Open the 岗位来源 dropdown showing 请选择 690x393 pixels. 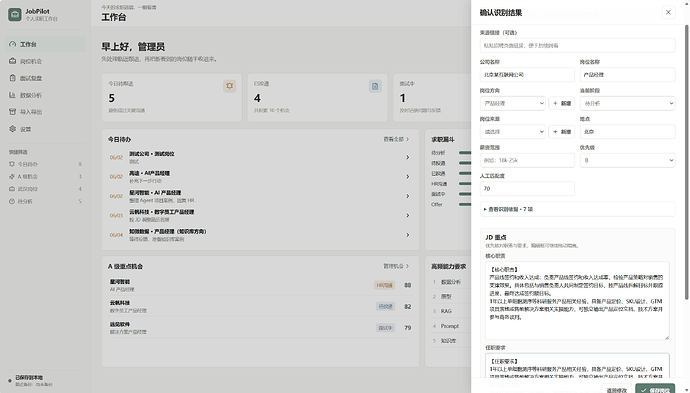point(513,132)
